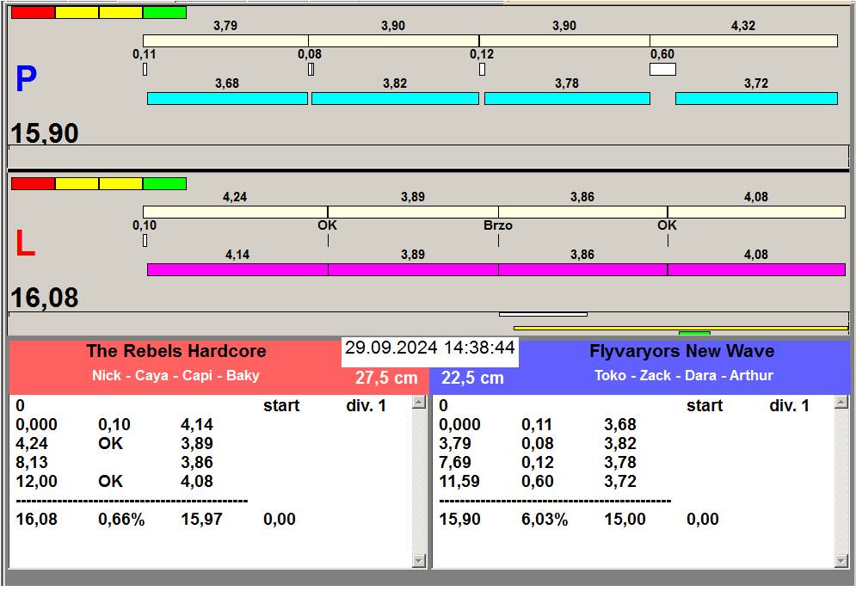This screenshot has width=856, height=616.
Task: Click the green light in the P lane
Action: coord(164,13)
